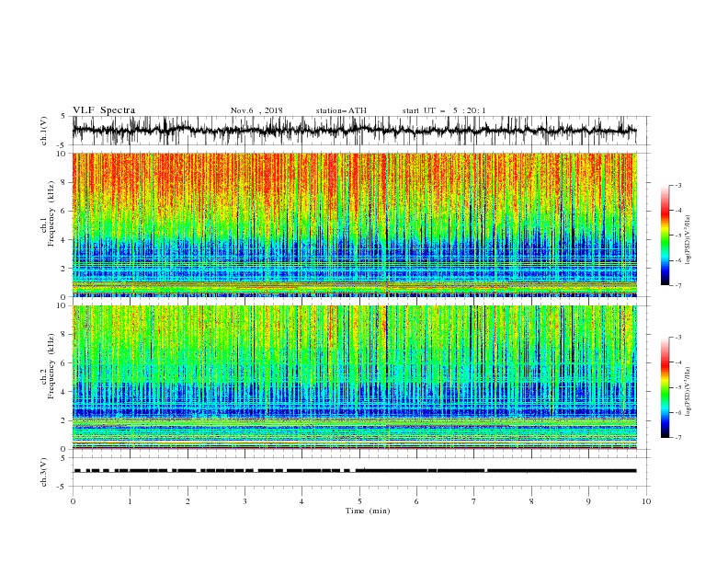Click the date text "Nov.6 , 2018"
728x563 pixels.
click(256, 110)
